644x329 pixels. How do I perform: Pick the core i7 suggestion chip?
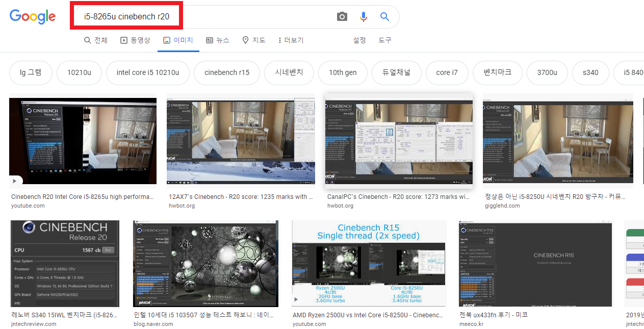tap(447, 72)
